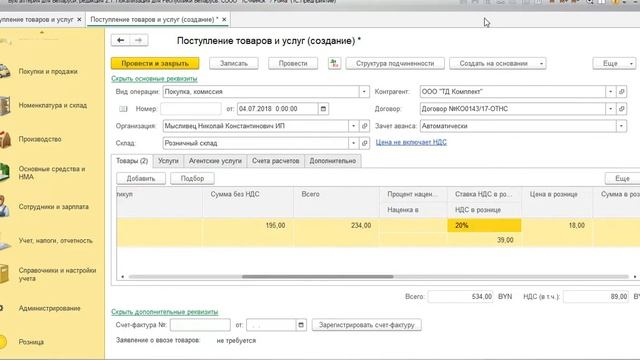Click не требуется import statement value

tap(236, 340)
